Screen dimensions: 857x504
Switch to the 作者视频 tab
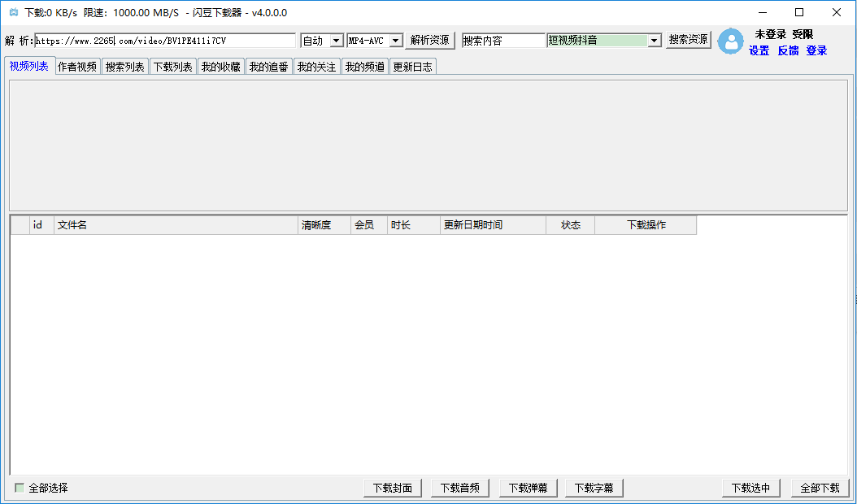click(78, 66)
